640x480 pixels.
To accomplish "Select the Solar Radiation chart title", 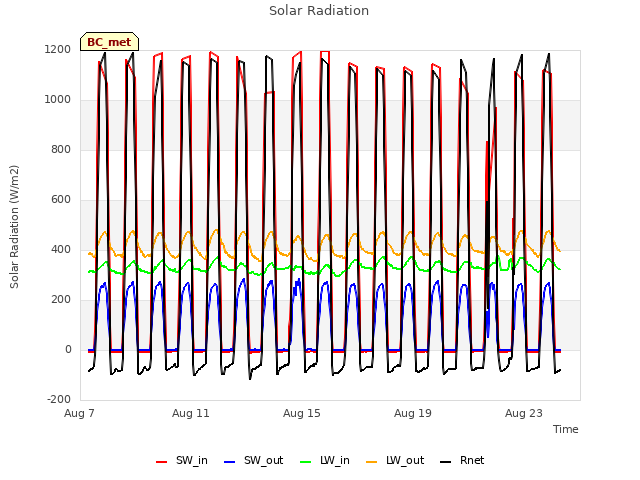I will (x=319, y=11).
